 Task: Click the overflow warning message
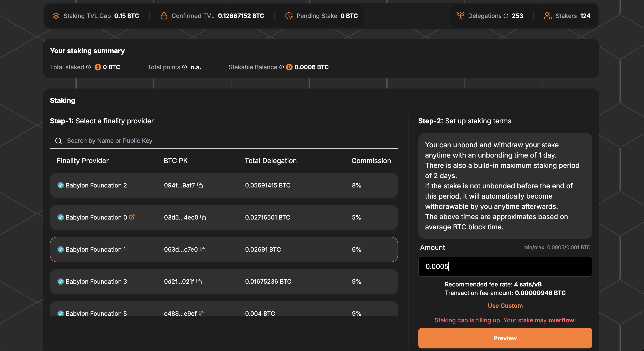click(505, 320)
